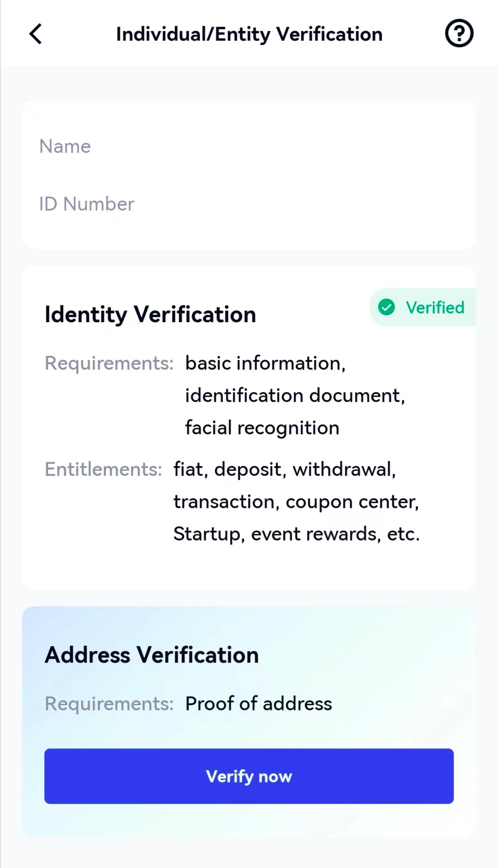Click the Individual/Entity Verification page title
Image resolution: width=498 pixels, height=868 pixels.
pyautogui.click(x=249, y=34)
